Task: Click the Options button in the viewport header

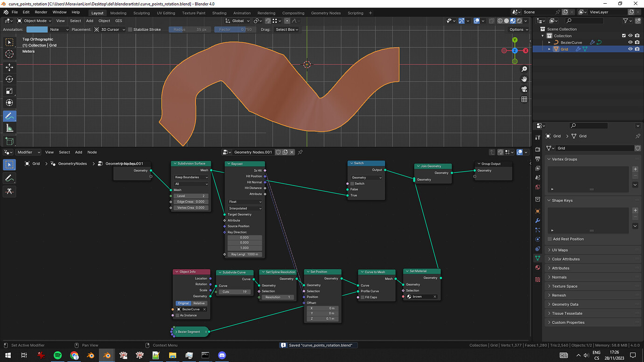Action: [x=518, y=29]
